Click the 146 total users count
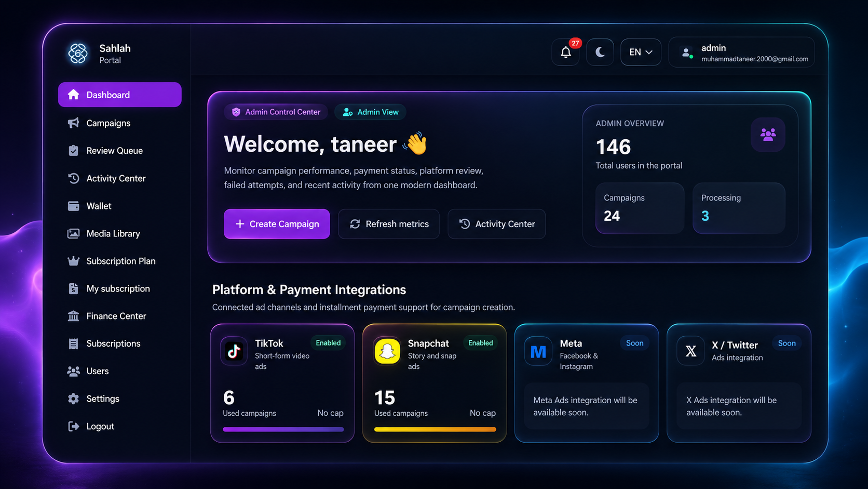 [x=613, y=147]
